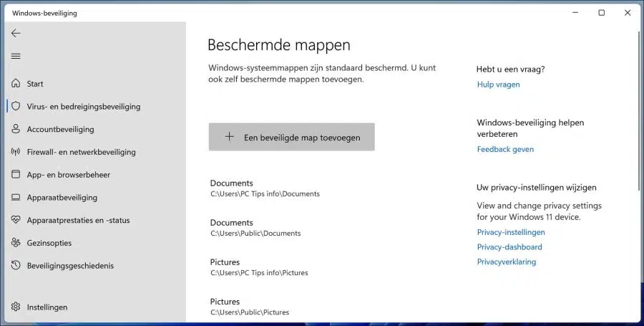Click the App- en browserbeheer window icon

(16, 174)
